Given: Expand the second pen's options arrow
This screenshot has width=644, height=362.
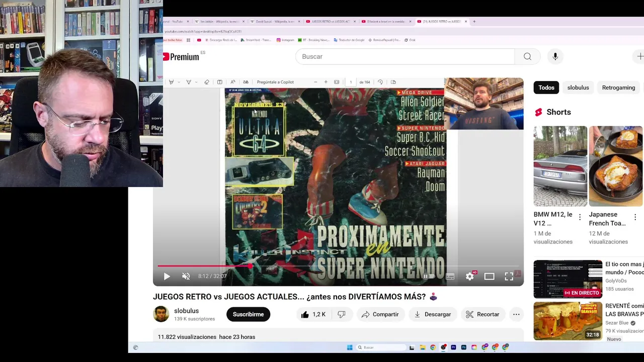Looking at the screenshot, I should coord(196,82).
